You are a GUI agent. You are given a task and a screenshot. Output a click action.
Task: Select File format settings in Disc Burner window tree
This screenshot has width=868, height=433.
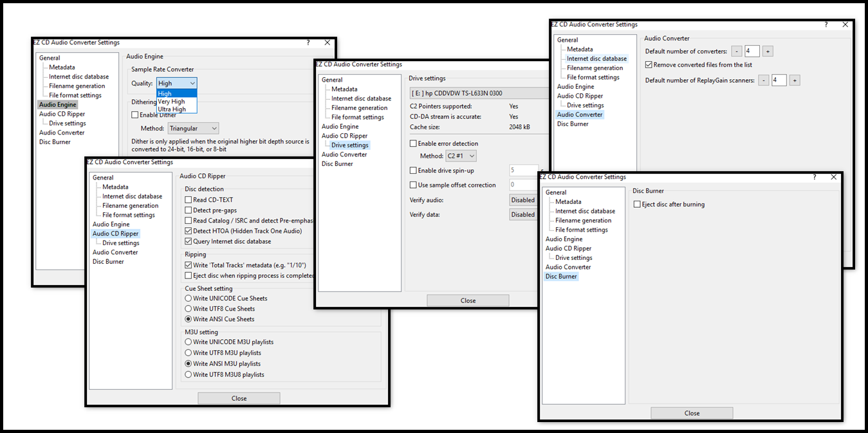point(582,230)
